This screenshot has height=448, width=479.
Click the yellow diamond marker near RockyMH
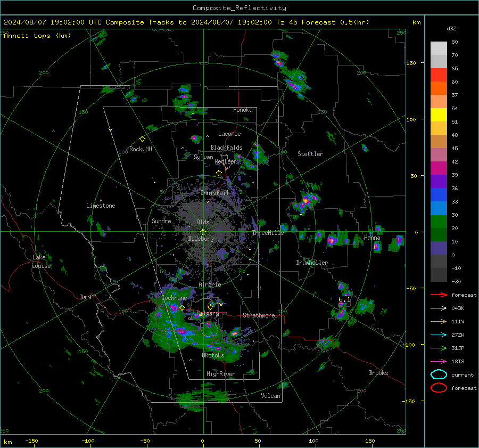pyautogui.click(x=142, y=139)
